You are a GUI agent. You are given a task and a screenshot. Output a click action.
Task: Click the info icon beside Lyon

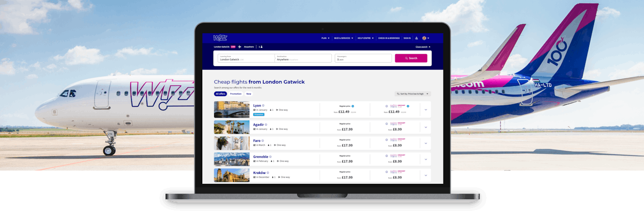[263, 105]
